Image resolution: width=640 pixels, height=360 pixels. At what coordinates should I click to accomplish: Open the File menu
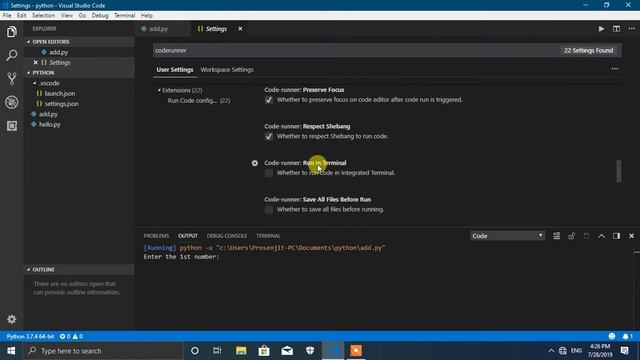7,16
